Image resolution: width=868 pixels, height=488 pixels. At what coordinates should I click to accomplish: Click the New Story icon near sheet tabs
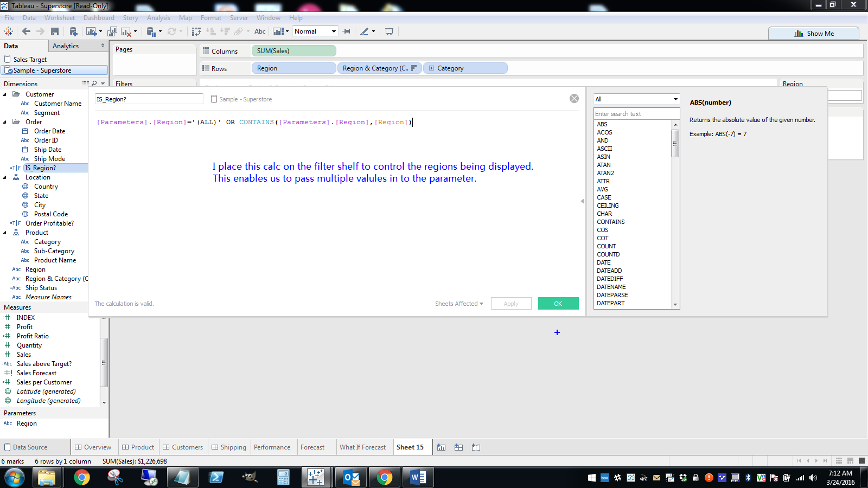tap(476, 447)
